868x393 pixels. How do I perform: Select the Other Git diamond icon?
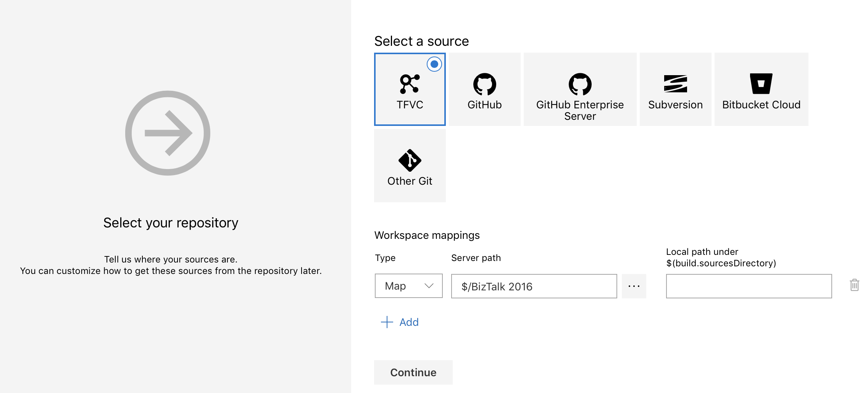(x=410, y=160)
